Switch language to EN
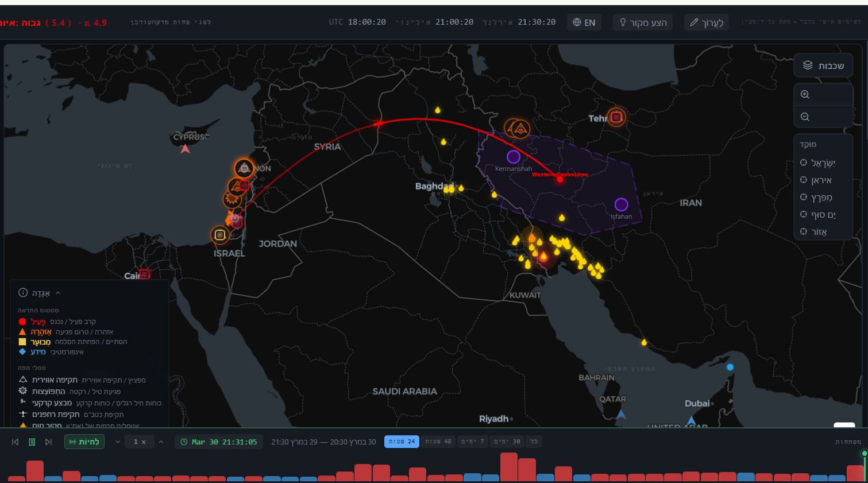Screen dimensions: 868x483 point(584,22)
